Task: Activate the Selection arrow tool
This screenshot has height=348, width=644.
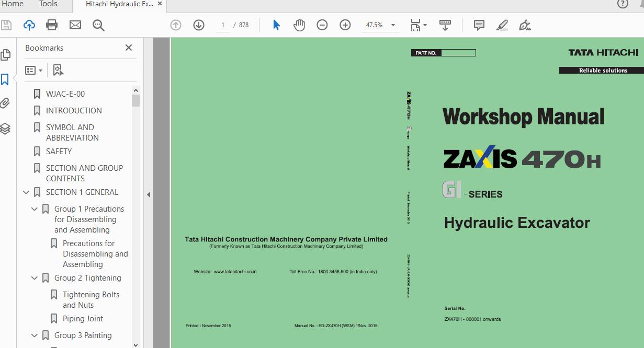Action: point(276,25)
